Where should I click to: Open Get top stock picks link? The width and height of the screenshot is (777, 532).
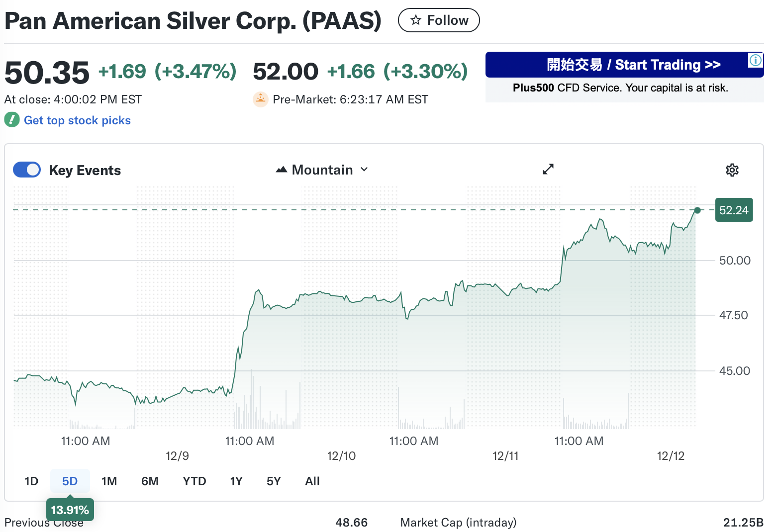[x=77, y=120]
